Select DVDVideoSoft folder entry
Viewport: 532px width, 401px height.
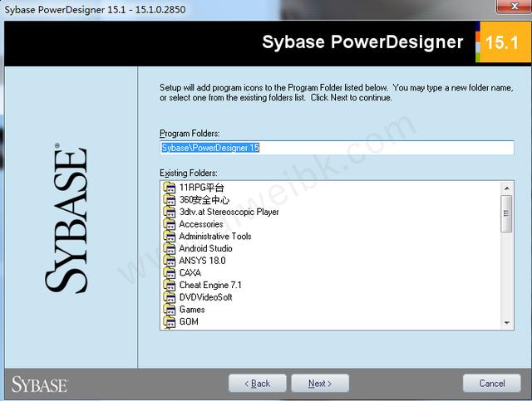pos(205,297)
